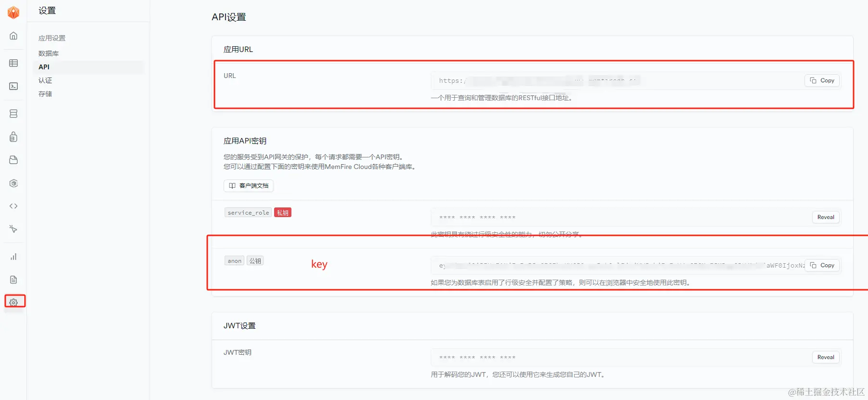
Task: Reveal the JWT secret
Action: [826, 357]
